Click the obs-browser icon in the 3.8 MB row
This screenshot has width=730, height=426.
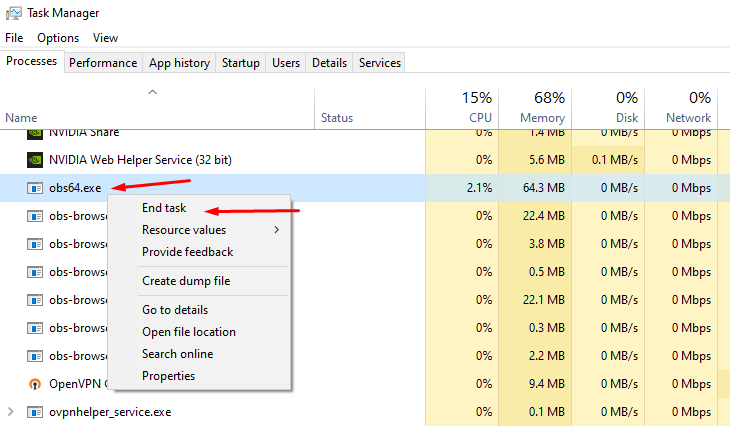35,244
